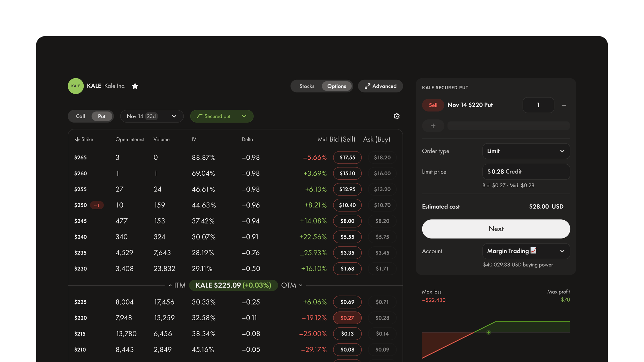Select the Options tab

click(x=336, y=86)
